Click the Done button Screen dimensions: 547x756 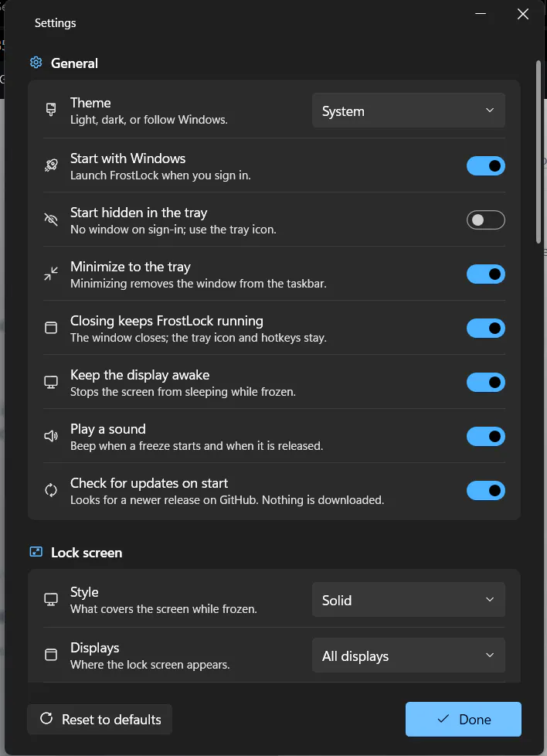click(463, 720)
